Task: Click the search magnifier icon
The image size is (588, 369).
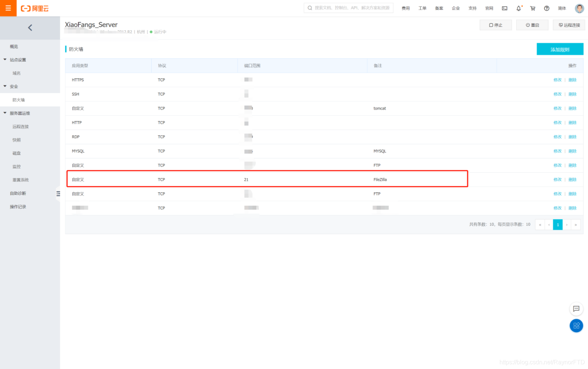Action: pyautogui.click(x=310, y=8)
